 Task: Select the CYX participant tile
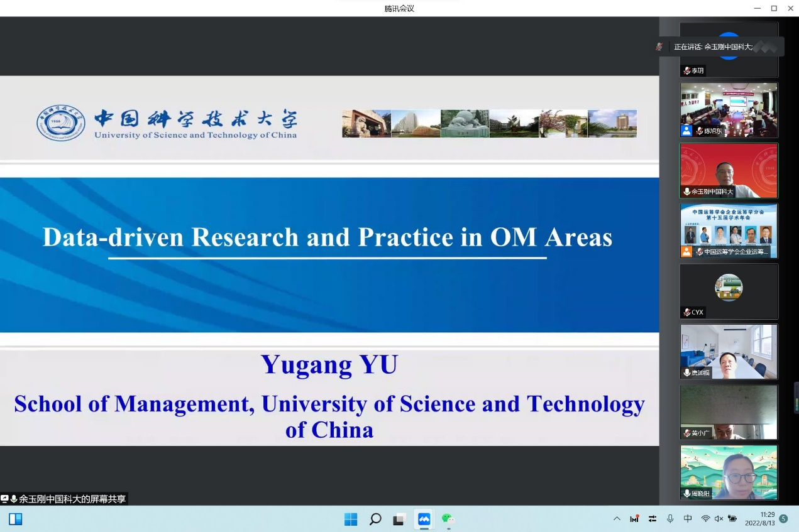pyautogui.click(x=729, y=291)
